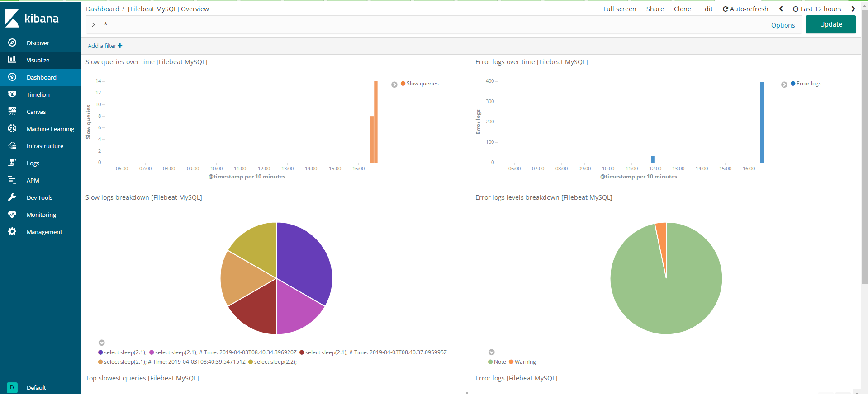Click Monitoring label in sidebar
868x394 pixels.
pos(41,215)
